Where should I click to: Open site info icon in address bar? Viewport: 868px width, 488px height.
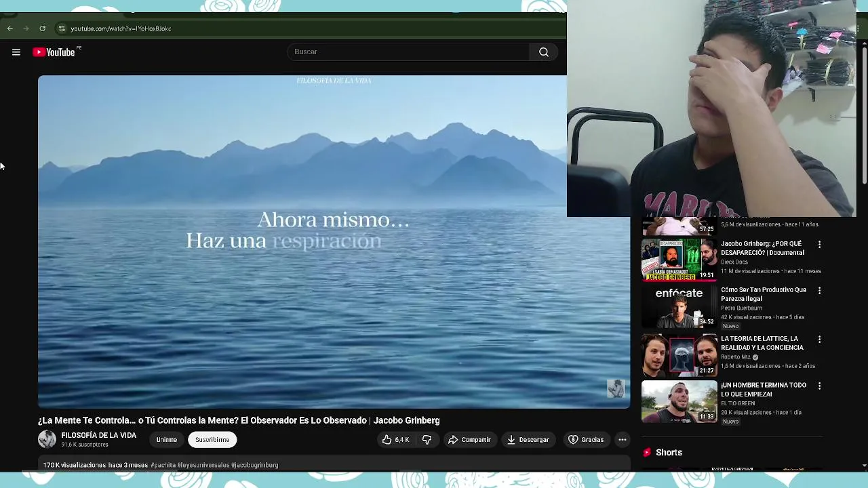coord(62,28)
